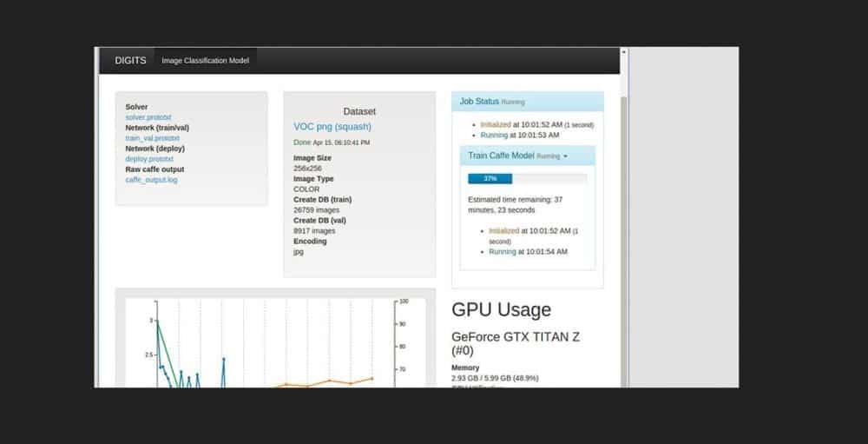Click the orange accuracy line on graph
Screen dimensions: 868x444
click(330, 381)
